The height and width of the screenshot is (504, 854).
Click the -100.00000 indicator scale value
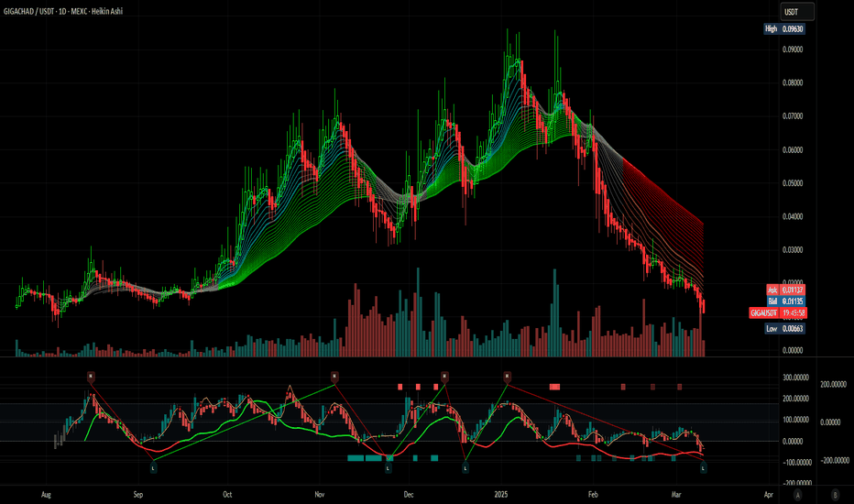pyautogui.click(x=795, y=462)
